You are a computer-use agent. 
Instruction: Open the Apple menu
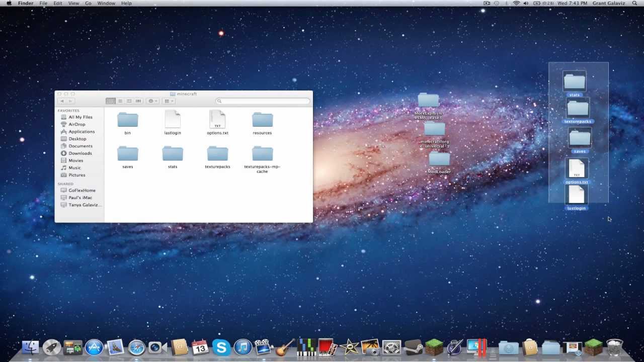tap(9, 3)
